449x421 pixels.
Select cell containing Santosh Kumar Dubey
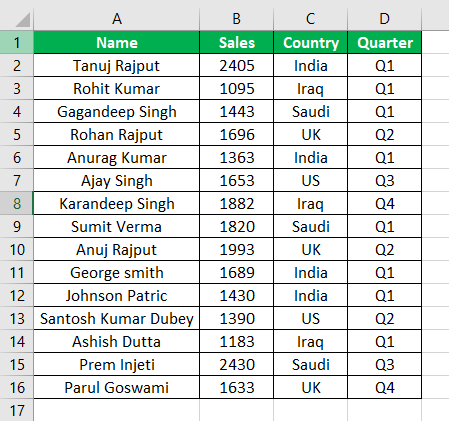click(117, 318)
